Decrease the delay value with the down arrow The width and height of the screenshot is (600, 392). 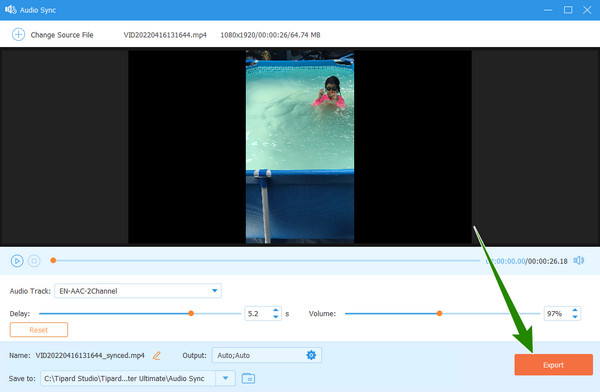276,317
